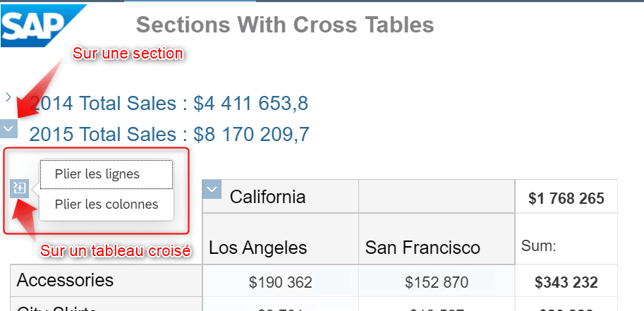
Task: Click the cross table fold icon
Action: click(19, 188)
